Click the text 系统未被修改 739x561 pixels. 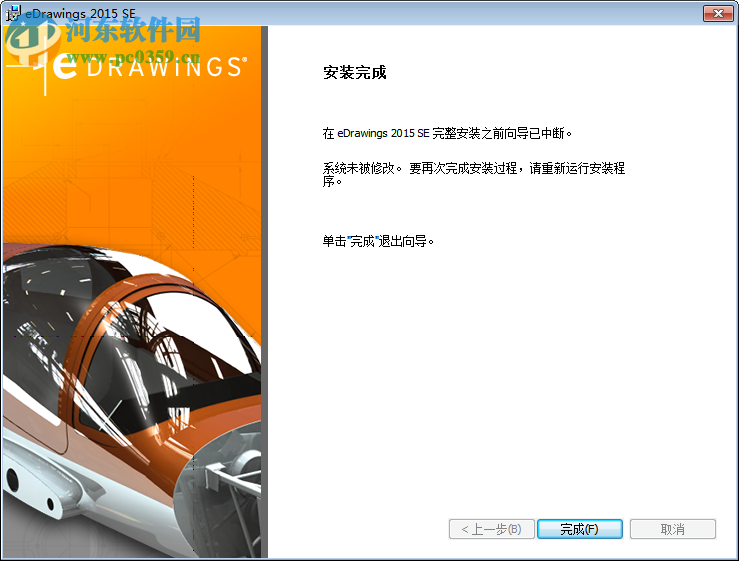362,168
